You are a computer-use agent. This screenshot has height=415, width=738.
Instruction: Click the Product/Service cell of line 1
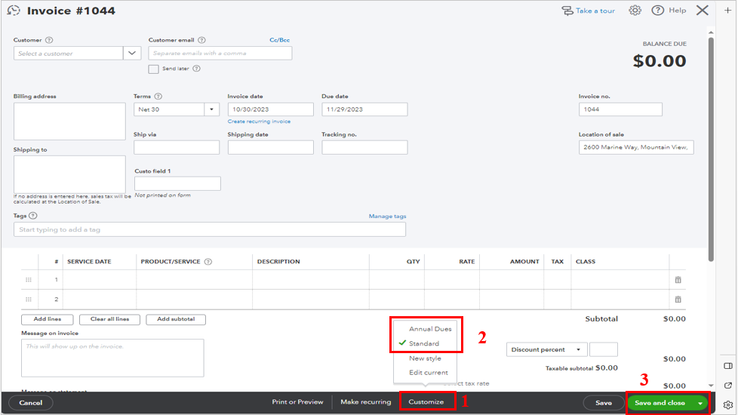tap(194, 280)
